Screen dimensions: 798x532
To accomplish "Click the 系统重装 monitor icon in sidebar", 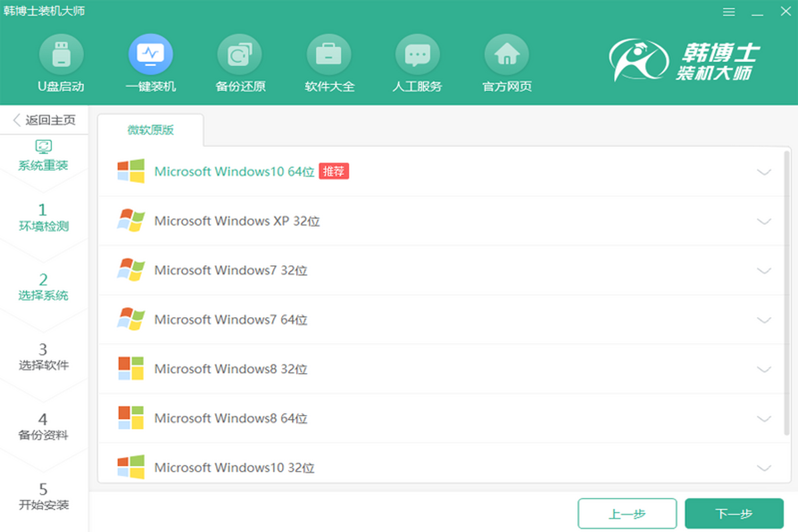I will click(x=43, y=147).
